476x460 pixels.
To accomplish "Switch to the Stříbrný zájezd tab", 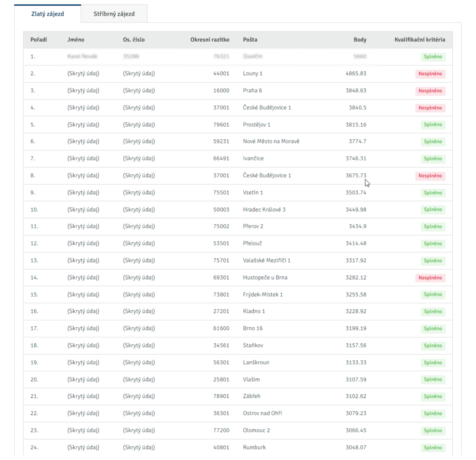I will pyautogui.click(x=114, y=14).
